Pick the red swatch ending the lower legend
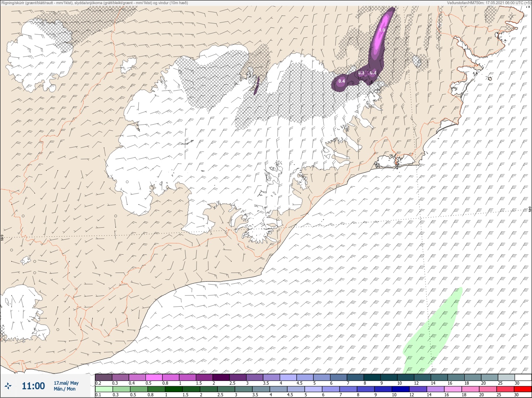 coord(523,389)
